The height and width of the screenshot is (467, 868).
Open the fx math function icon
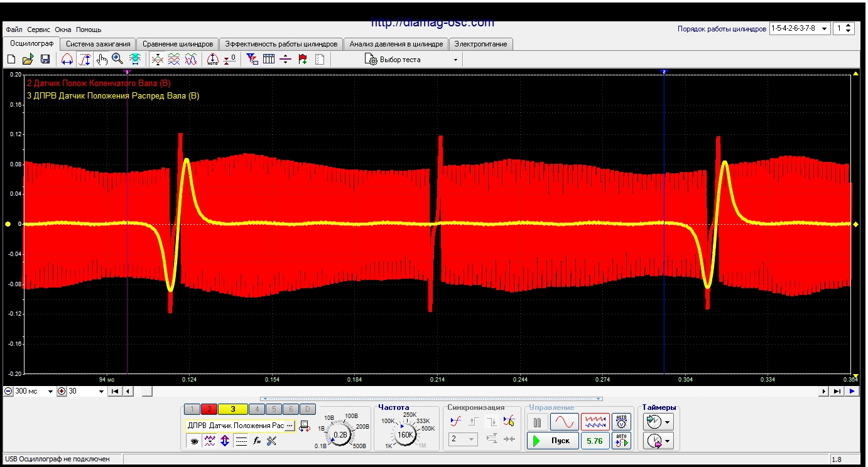point(257,441)
